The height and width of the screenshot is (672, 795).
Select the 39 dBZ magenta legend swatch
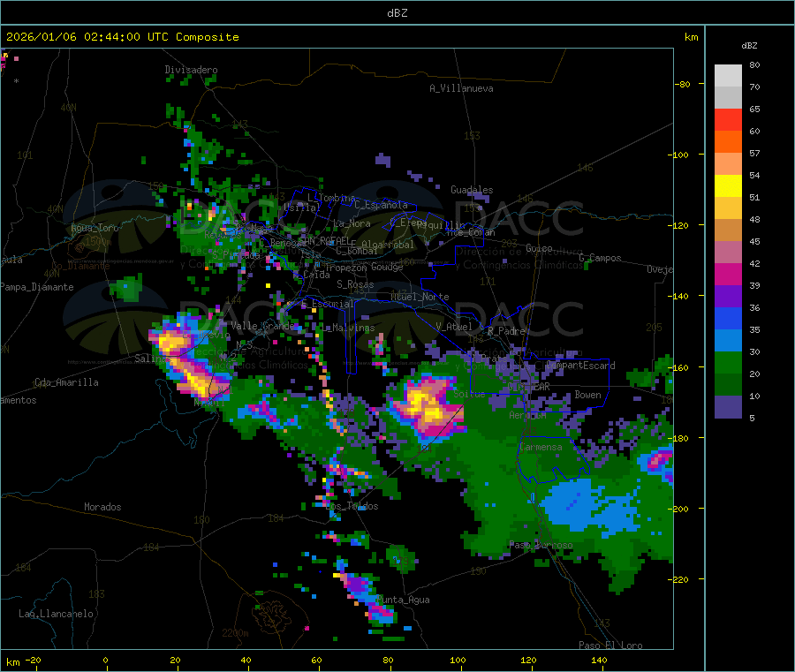pos(728,274)
